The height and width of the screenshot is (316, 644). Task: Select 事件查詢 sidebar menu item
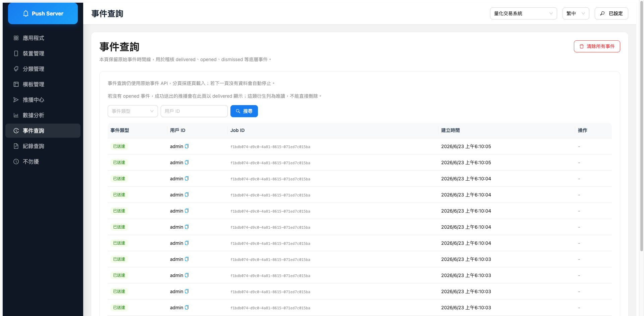[x=43, y=131]
